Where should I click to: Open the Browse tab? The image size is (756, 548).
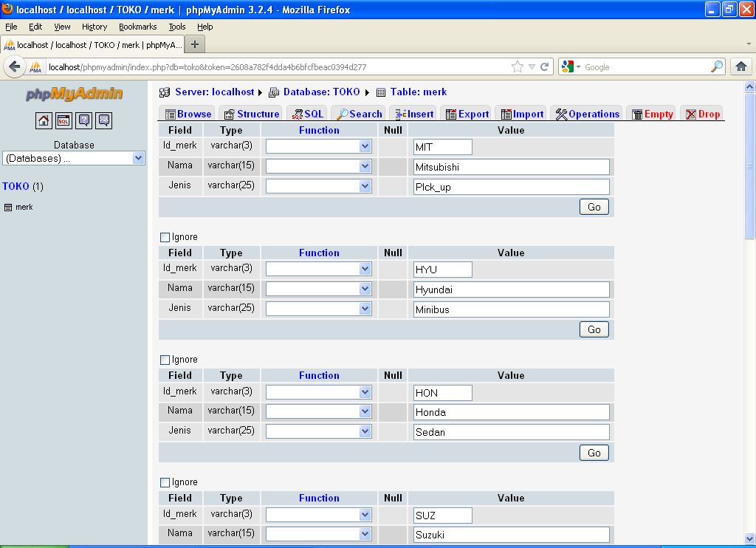(x=188, y=114)
